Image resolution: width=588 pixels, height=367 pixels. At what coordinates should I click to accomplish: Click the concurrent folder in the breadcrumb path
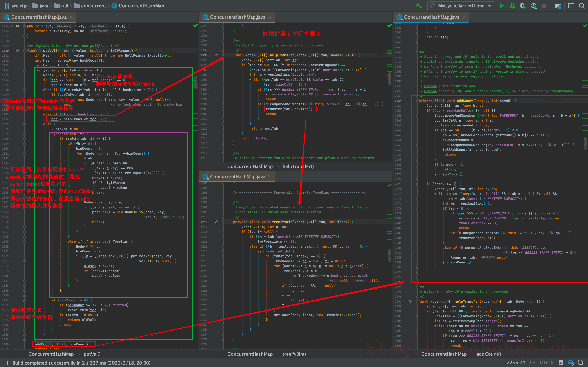tap(93, 6)
